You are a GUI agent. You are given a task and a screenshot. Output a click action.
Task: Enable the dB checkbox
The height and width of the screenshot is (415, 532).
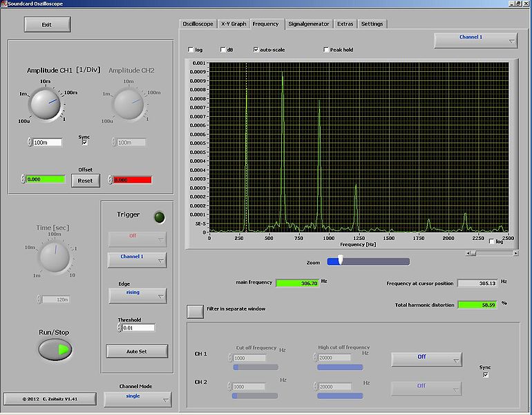click(222, 50)
